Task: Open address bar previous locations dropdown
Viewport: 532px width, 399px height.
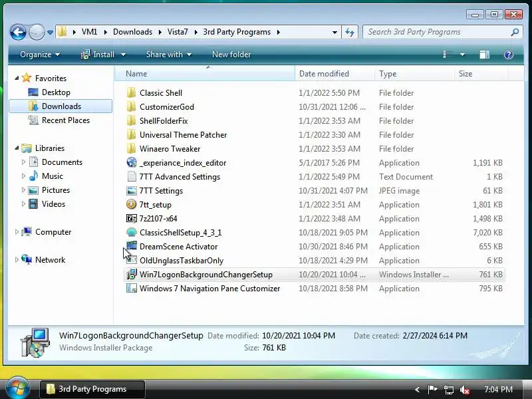Action: coord(334,33)
